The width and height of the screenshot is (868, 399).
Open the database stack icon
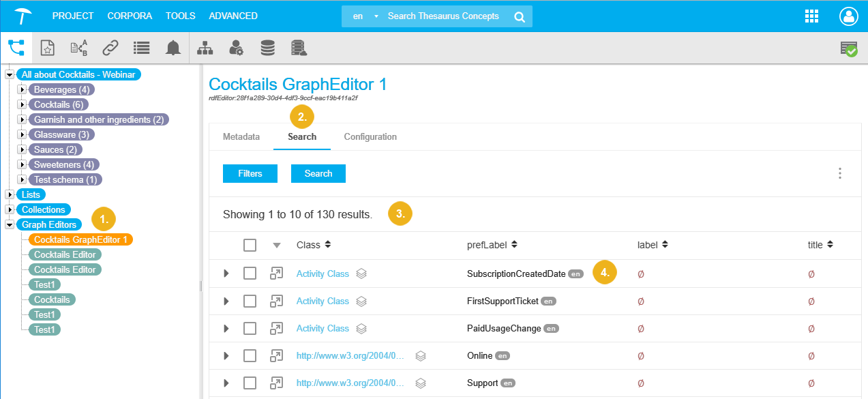click(x=268, y=48)
